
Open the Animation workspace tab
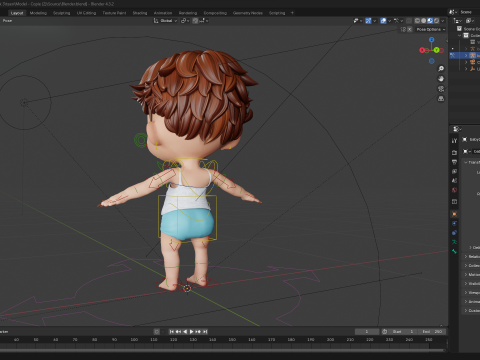click(163, 13)
